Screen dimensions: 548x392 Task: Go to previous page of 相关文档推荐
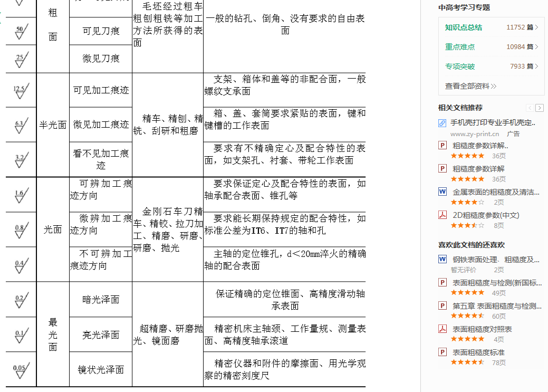(x=530, y=108)
